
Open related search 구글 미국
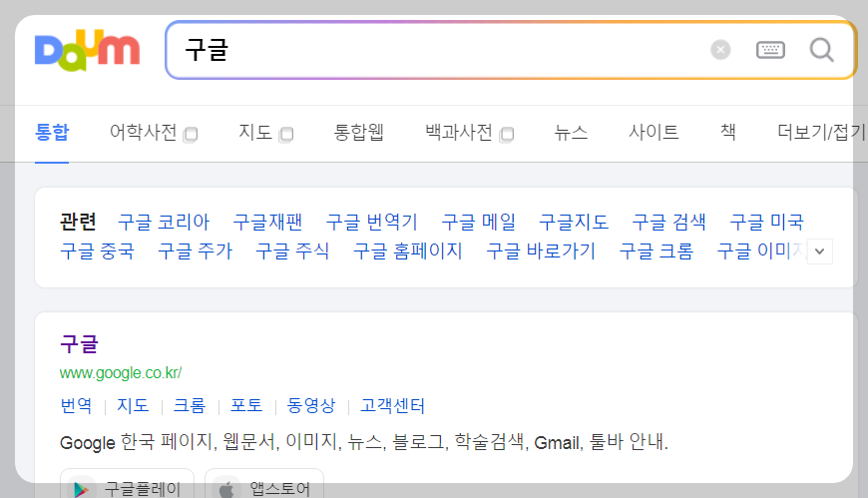(766, 223)
